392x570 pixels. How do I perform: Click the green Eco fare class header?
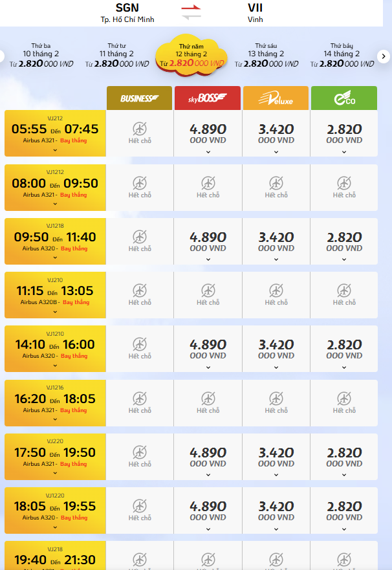click(344, 98)
